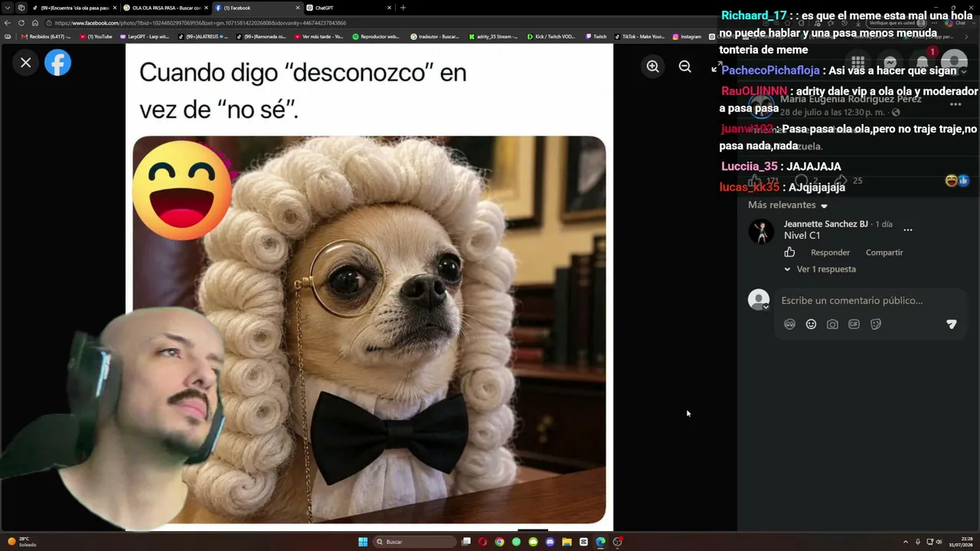980x551 pixels.
Task: Open Jeannette Sanchez BJ comment options
Action: point(907,230)
